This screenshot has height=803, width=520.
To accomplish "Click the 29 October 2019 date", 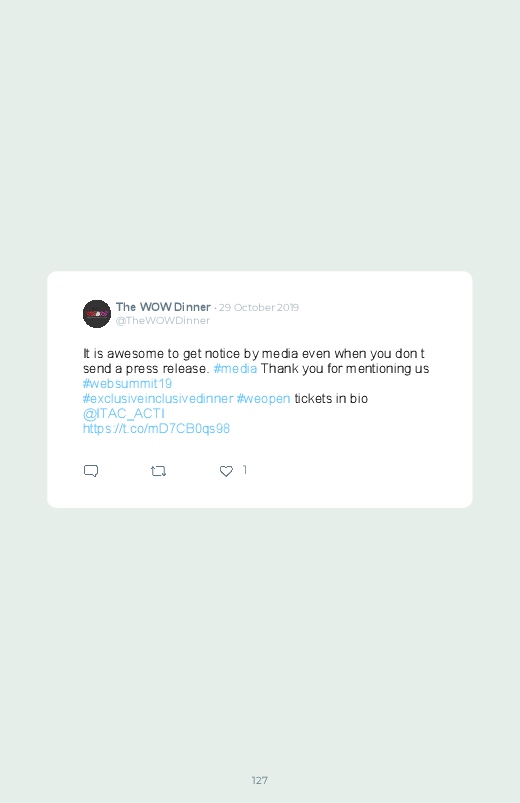I will [x=259, y=307].
